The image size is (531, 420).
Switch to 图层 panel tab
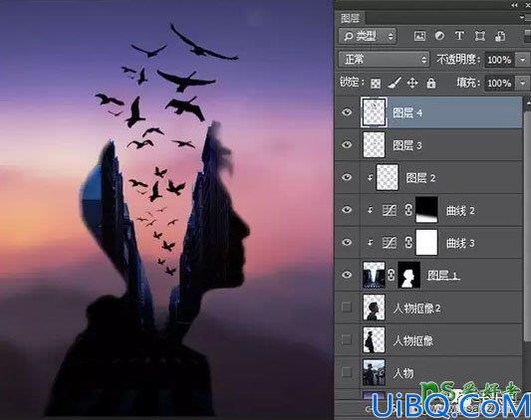click(351, 18)
